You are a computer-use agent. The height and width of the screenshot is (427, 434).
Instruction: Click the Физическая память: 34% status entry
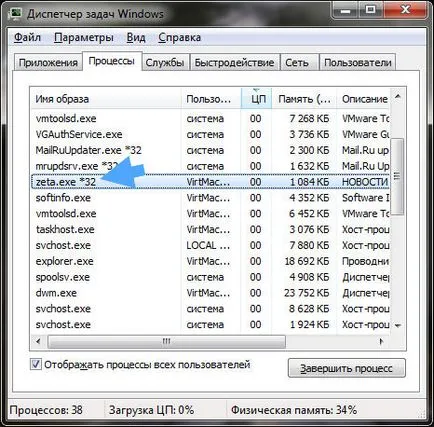(294, 410)
